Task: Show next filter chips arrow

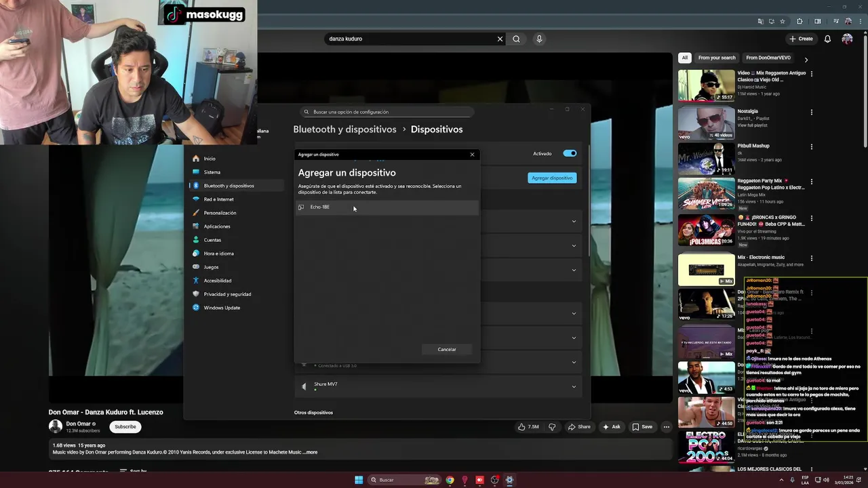Action: pos(806,59)
